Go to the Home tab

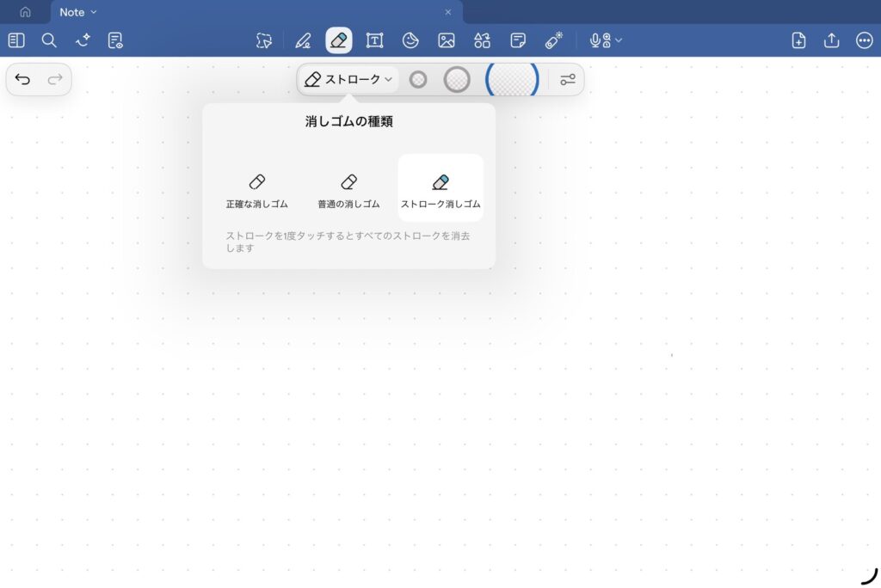pyautogui.click(x=25, y=12)
